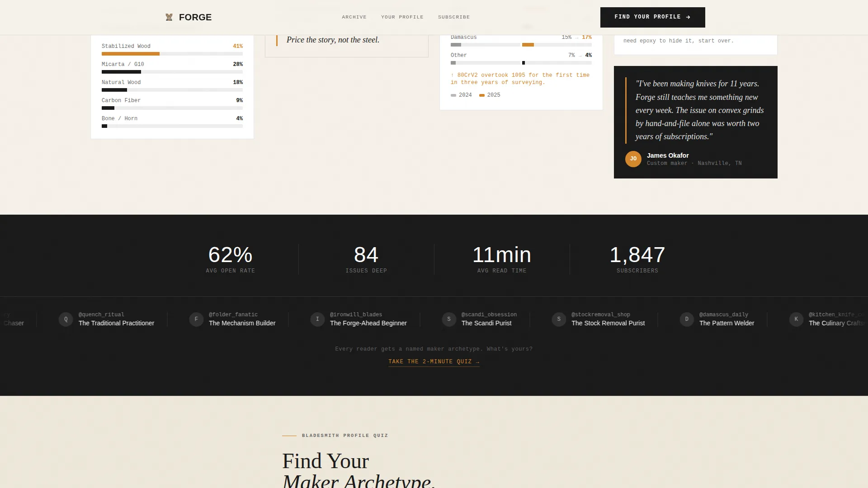
Task: Click the Carbon Fiber progress bar
Action: point(172,108)
